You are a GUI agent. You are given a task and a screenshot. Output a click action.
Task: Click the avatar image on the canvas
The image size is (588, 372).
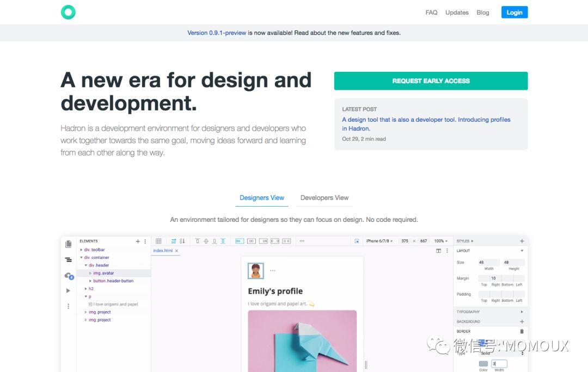[x=256, y=270]
